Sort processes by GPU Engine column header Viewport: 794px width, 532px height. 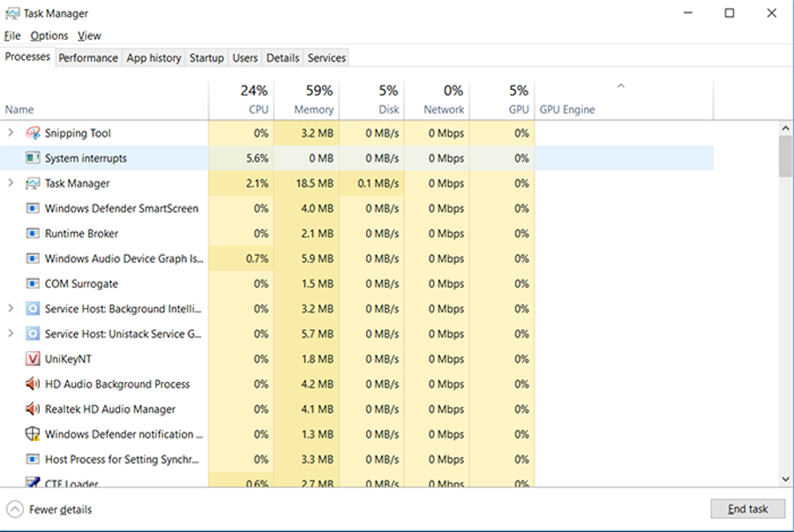625,101
